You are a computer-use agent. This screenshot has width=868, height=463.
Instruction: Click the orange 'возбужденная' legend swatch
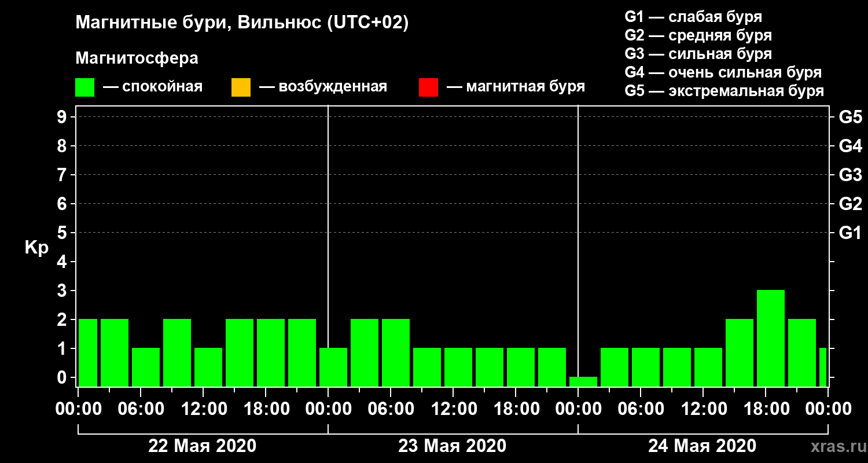[241, 87]
